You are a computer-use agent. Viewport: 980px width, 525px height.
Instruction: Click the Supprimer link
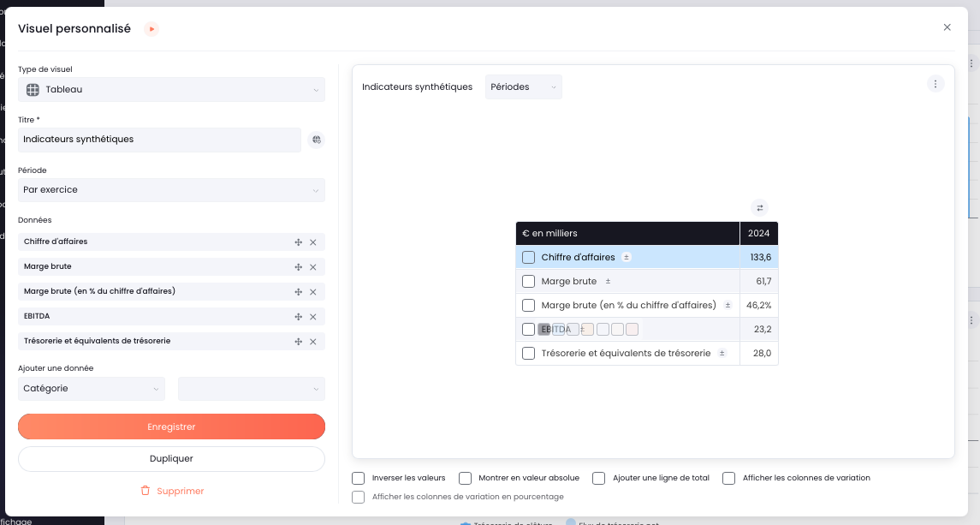(x=180, y=492)
